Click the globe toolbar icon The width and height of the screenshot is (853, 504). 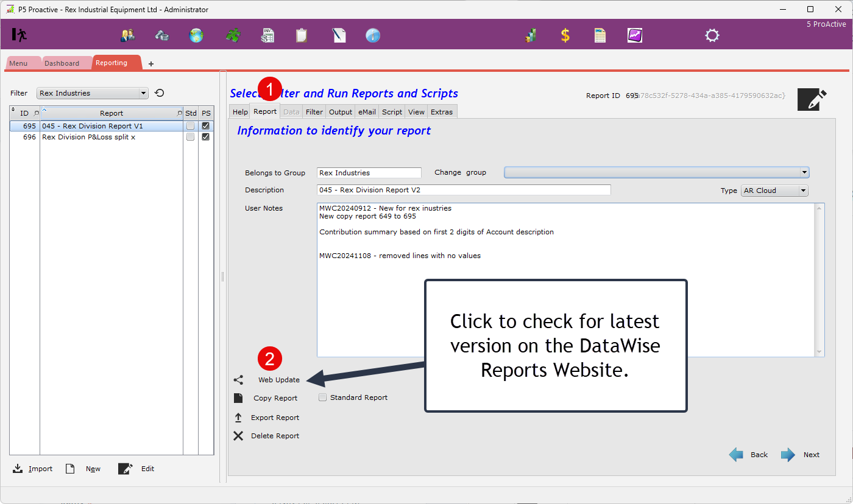pyautogui.click(x=196, y=35)
